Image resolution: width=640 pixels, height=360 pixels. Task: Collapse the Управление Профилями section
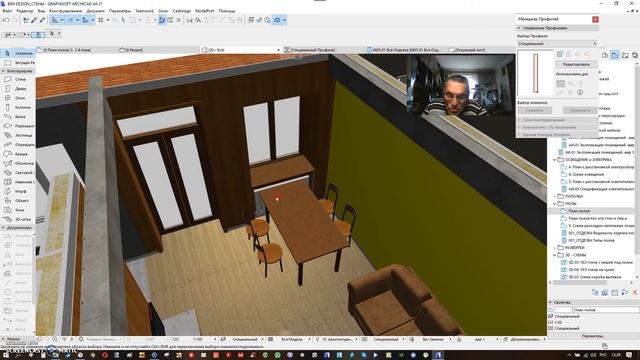519,28
